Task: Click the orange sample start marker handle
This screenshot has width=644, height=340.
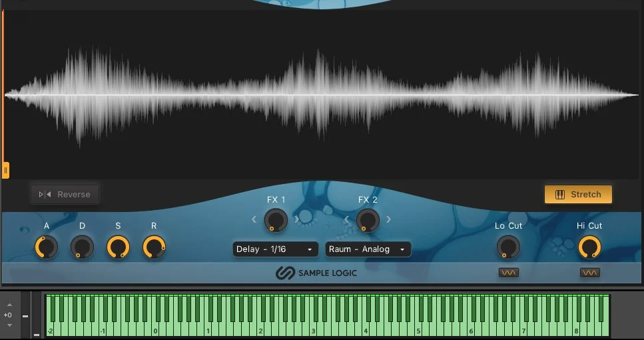Action: (6, 170)
